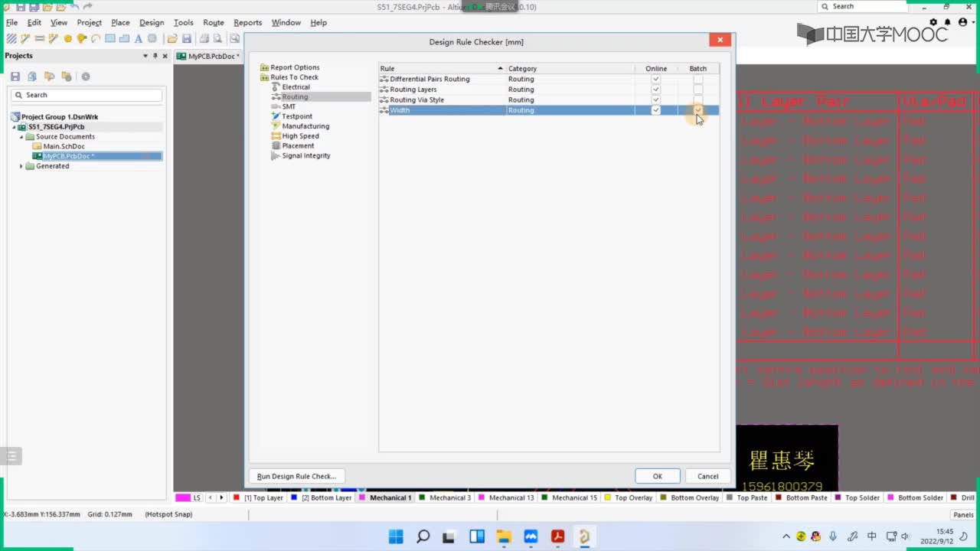
Task: Open Print Preview from toolbar
Action: point(218,38)
